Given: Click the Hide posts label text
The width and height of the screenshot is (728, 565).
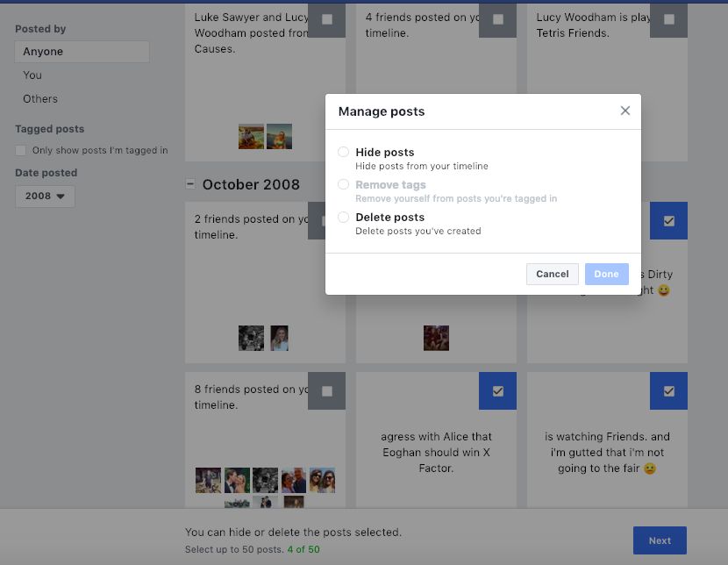Looking at the screenshot, I should click(384, 153).
